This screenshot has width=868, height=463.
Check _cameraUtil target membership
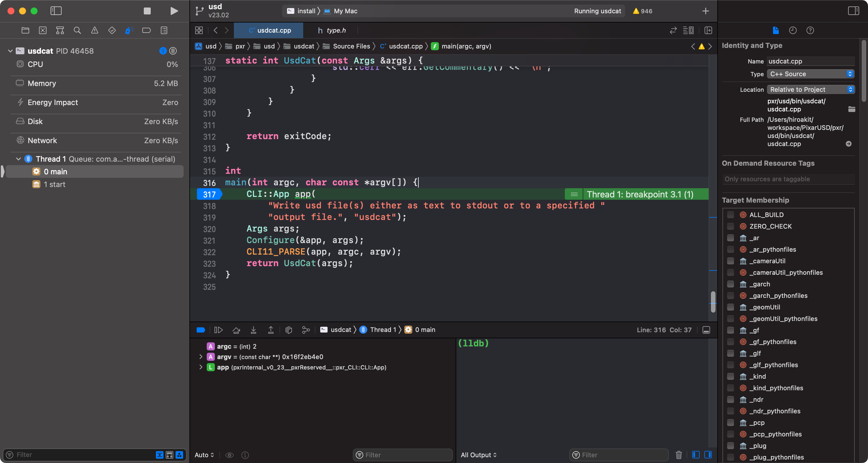pyautogui.click(x=730, y=261)
